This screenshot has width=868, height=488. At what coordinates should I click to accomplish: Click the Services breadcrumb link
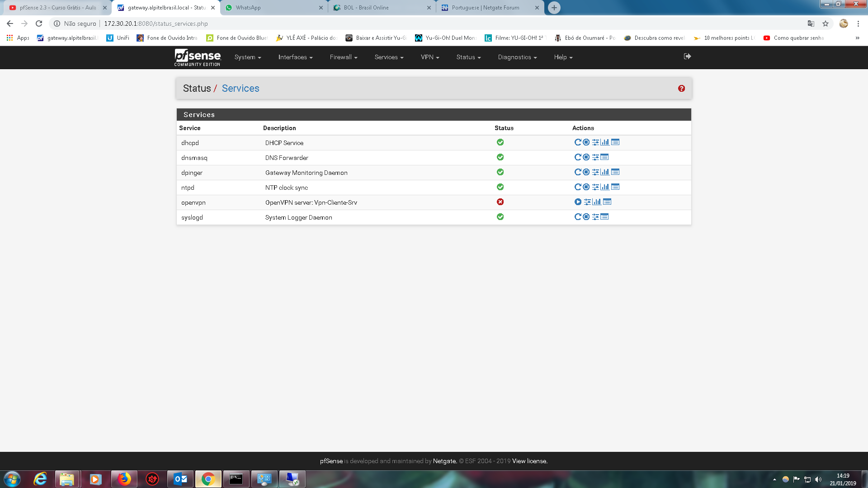[x=240, y=89]
